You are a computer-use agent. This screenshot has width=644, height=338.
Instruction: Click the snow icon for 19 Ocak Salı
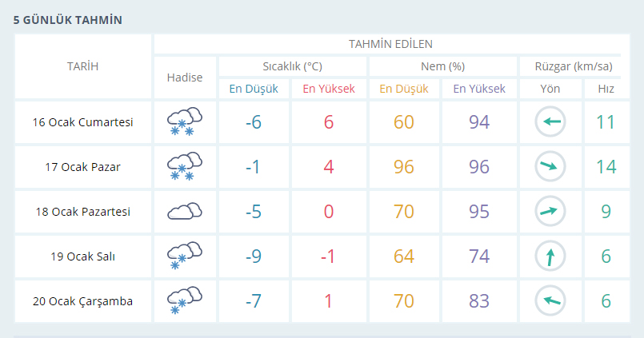coord(184,256)
